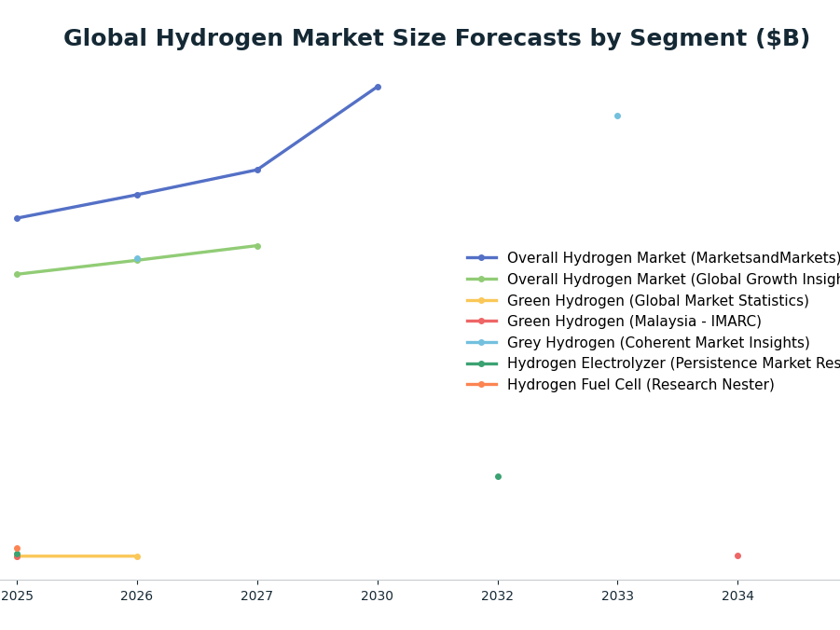The image size is (840, 630).
Task: Click the red Malaysia Green Hydrogen point at 2034
Action: pyautogui.click(x=737, y=556)
